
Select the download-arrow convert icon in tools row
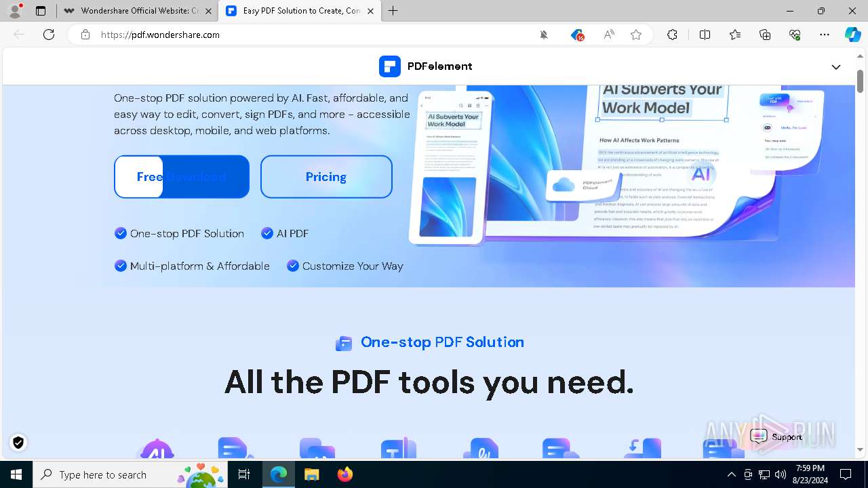[642, 449]
